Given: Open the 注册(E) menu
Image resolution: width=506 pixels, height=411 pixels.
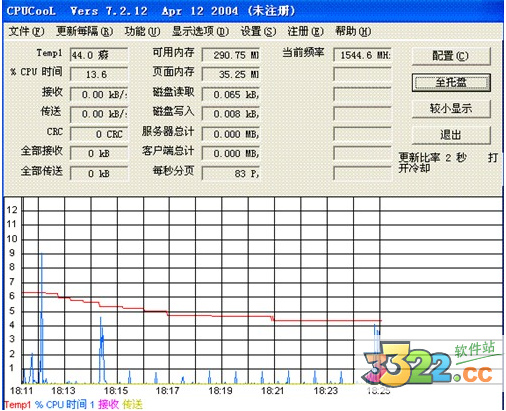Looking at the screenshot, I should (x=305, y=31).
